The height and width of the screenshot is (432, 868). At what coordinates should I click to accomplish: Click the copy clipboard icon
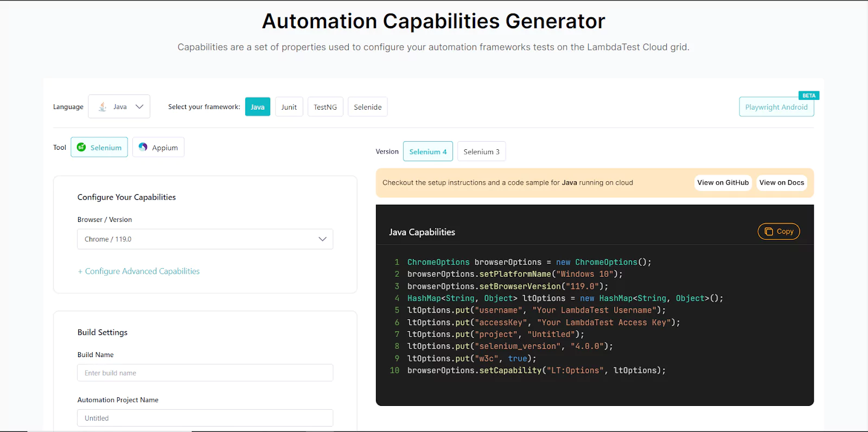769,232
